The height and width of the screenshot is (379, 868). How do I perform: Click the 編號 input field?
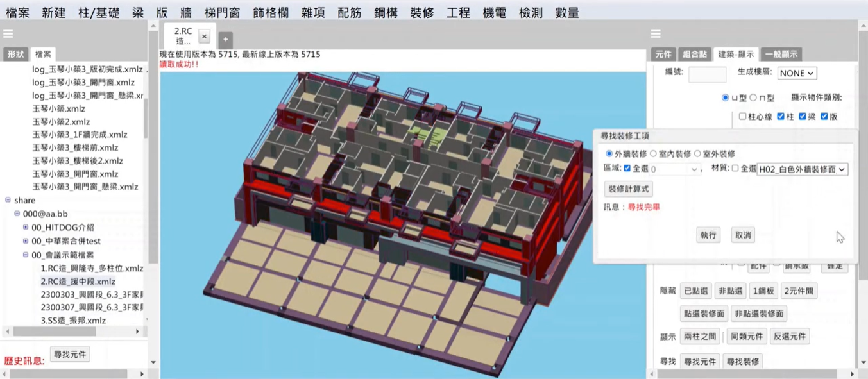(x=707, y=74)
